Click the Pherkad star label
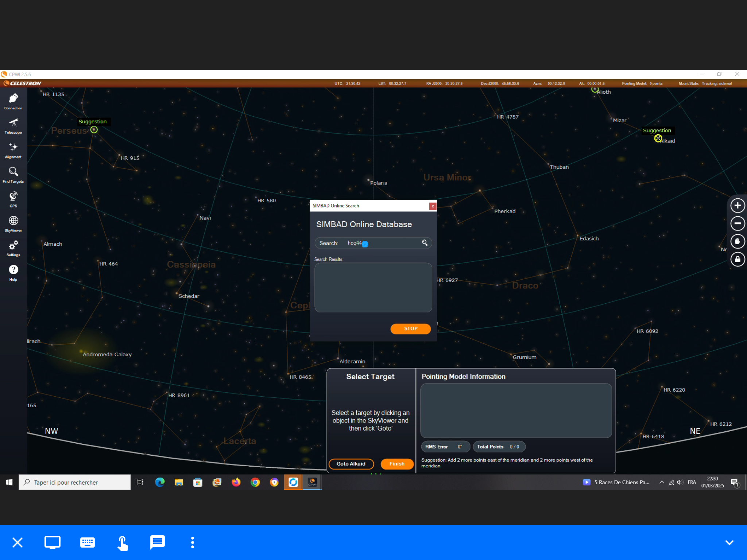Viewport: 747px width, 560px height. pyautogui.click(x=505, y=211)
